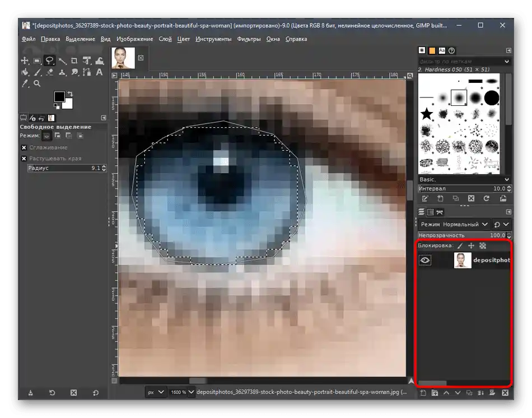Select the Bucket Fill tool
Image resolution: width=532 pixels, height=418 pixels.
click(x=25, y=72)
